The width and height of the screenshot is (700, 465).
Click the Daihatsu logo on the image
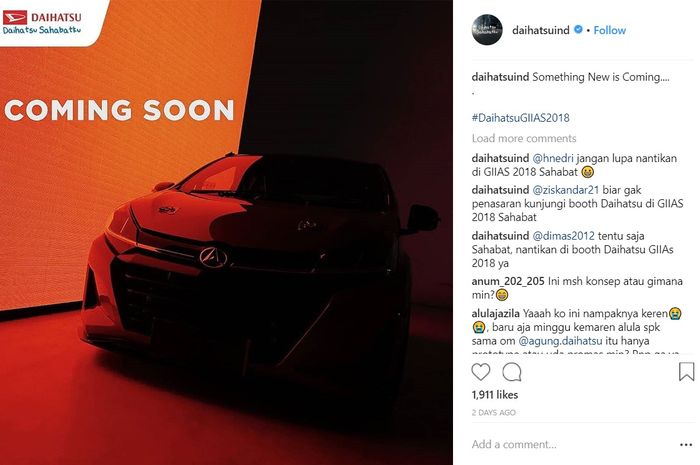tap(42, 23)
